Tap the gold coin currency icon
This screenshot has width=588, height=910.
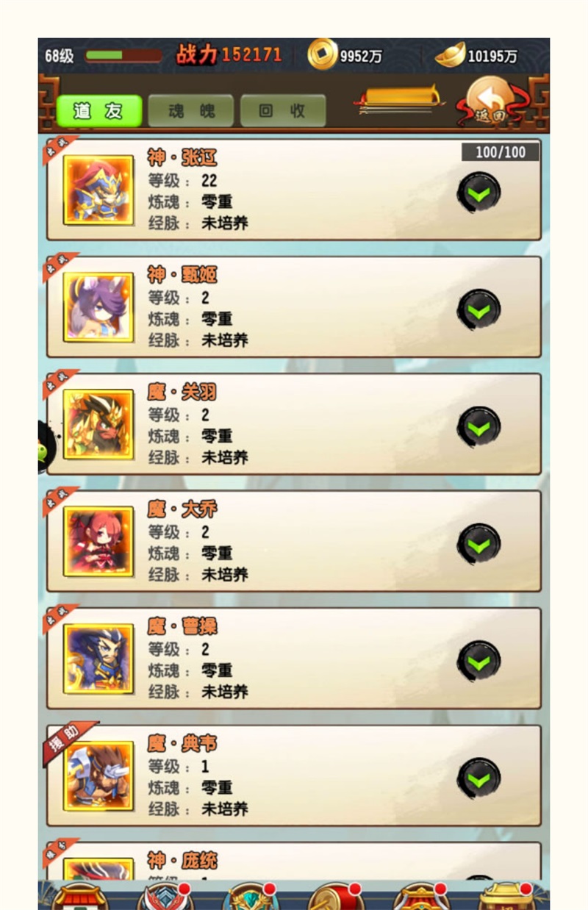[322, 55]
